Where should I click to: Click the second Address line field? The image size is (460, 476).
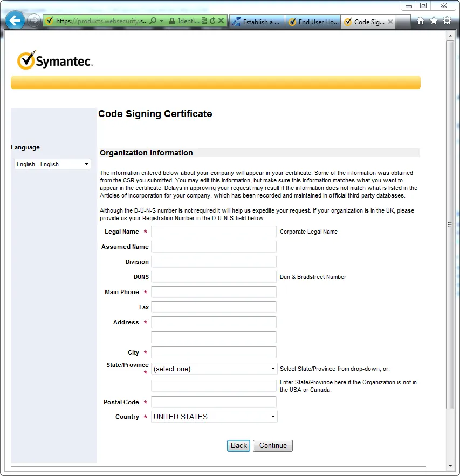[x=214, y=337]
